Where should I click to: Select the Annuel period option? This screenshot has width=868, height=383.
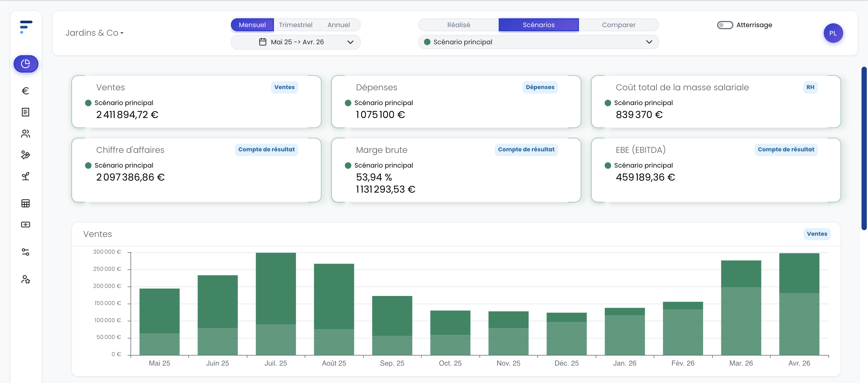[338, 25]
